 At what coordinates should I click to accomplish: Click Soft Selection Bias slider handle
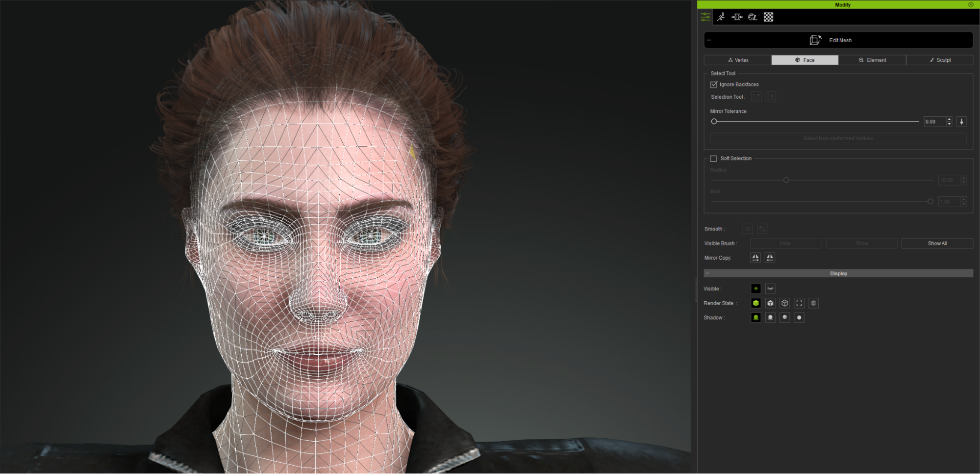[930, 202]
